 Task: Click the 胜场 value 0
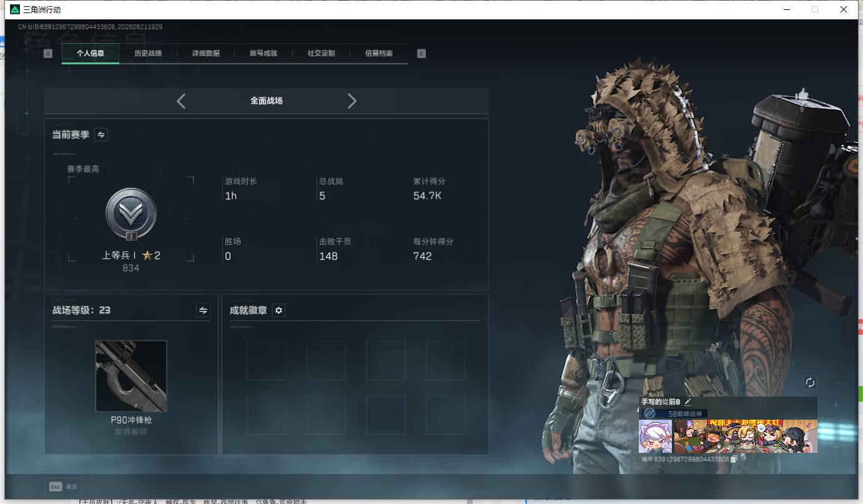coord(228,256)
